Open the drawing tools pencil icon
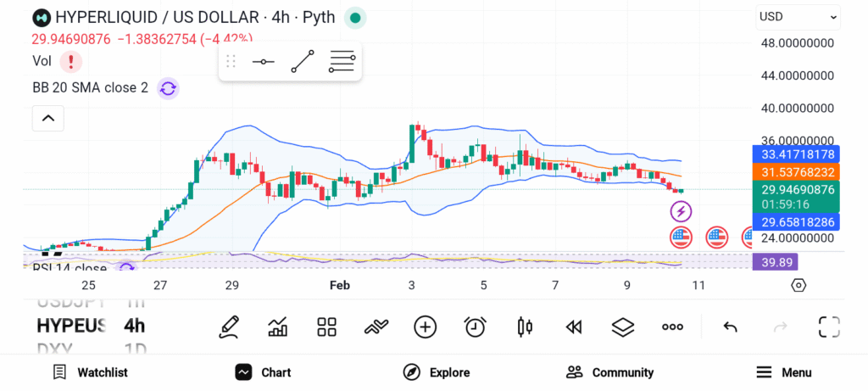 click(x=228, y=327)
